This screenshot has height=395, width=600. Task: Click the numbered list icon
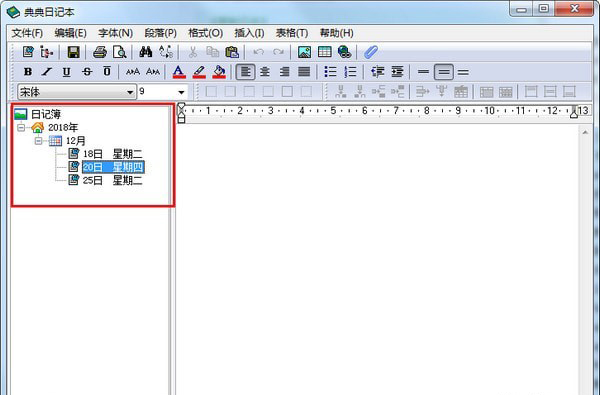tap(350, 72)
